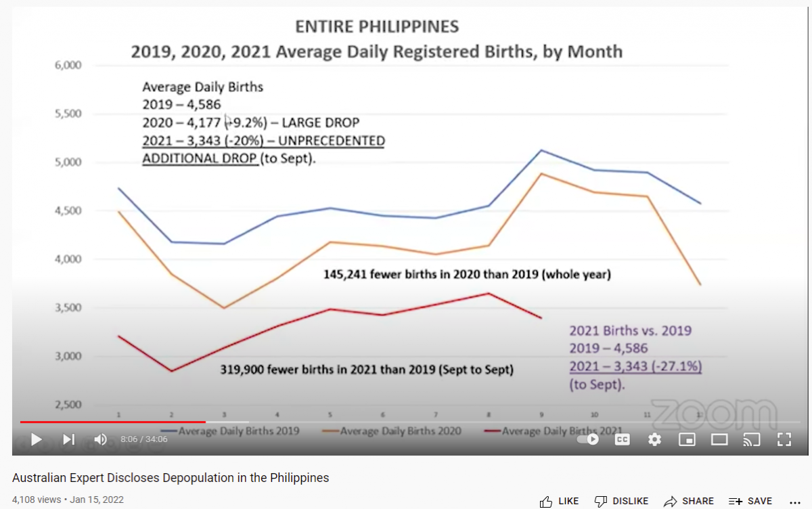The width and height of the screenshot is (812, 509).
Task: Like this video with thumbs up
Action: [559, 501]
